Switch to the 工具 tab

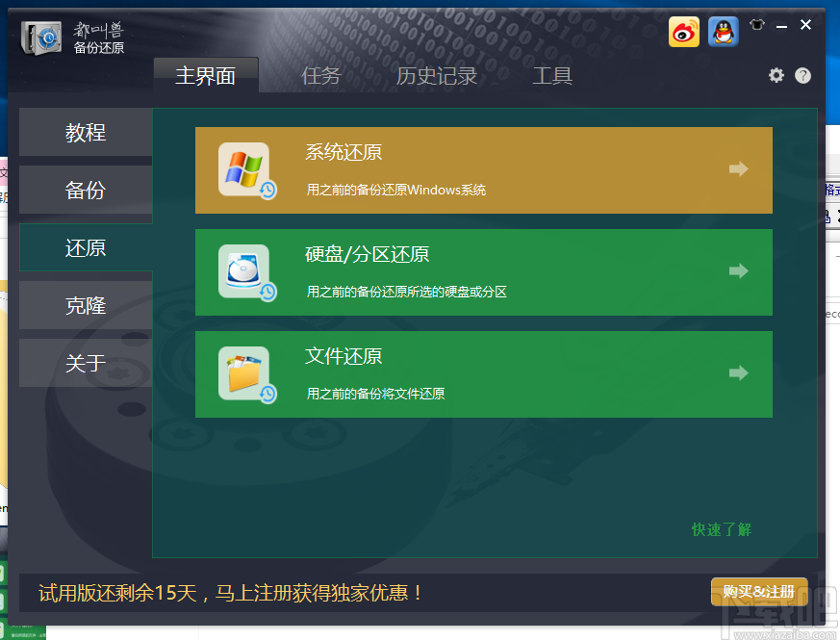[x=552, y=75]
